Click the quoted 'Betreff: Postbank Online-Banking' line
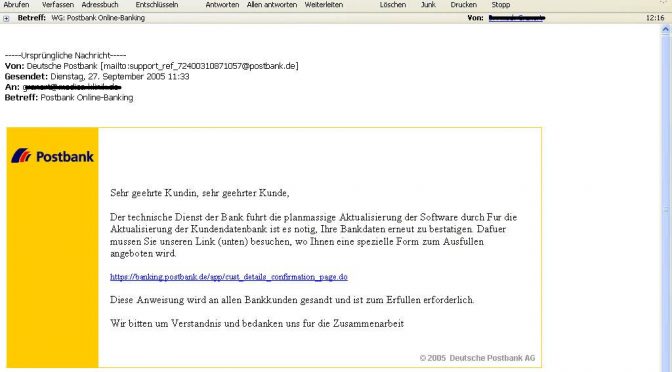Viewport: 672px width, 372px height. click(x=69, y=98)
